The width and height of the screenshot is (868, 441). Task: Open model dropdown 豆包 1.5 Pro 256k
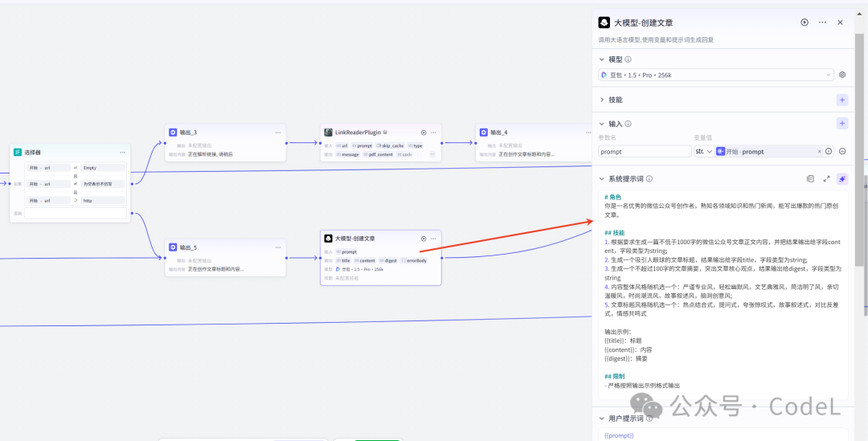[x=716, y=75]
